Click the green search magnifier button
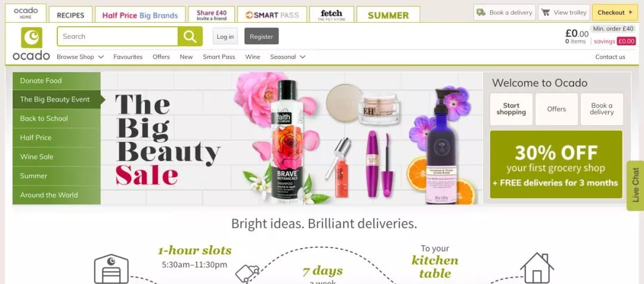Viewport: 644px width, 284px height. (x=190, y=36)
